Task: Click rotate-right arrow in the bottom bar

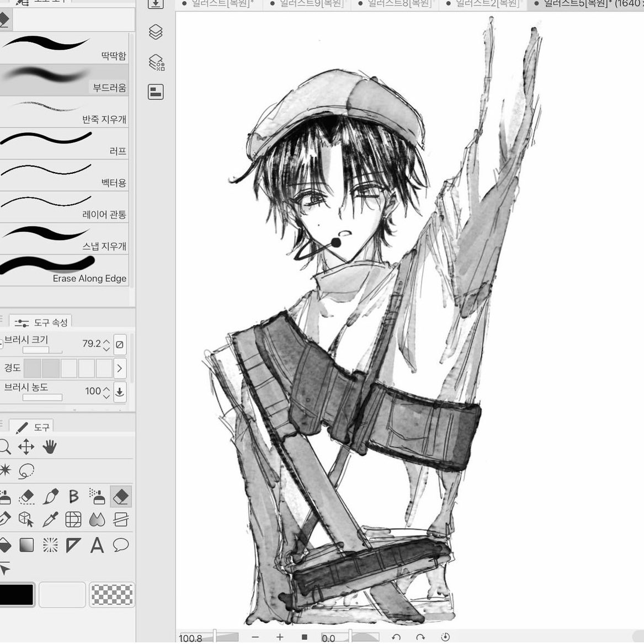Action: (420, 637)
